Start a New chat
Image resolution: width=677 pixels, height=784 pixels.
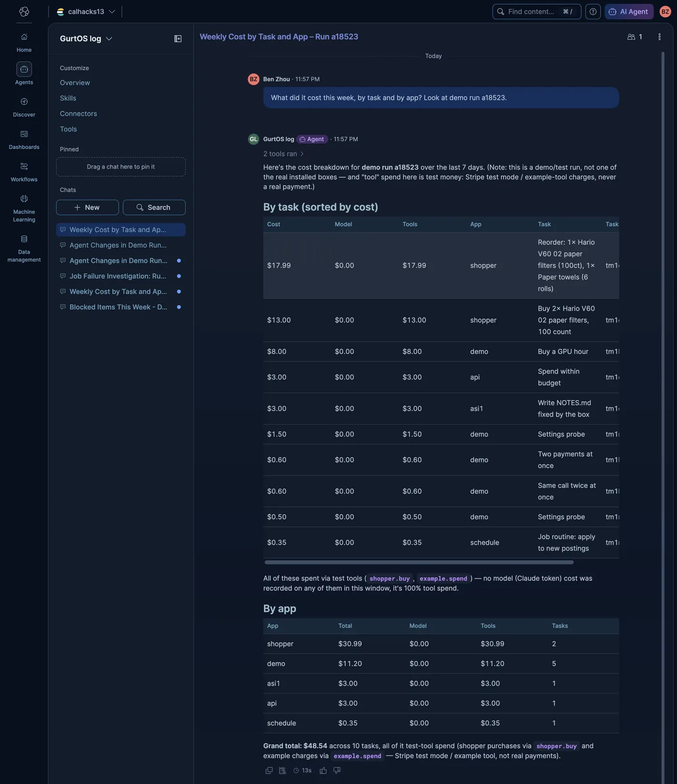(x=88, y=207)
